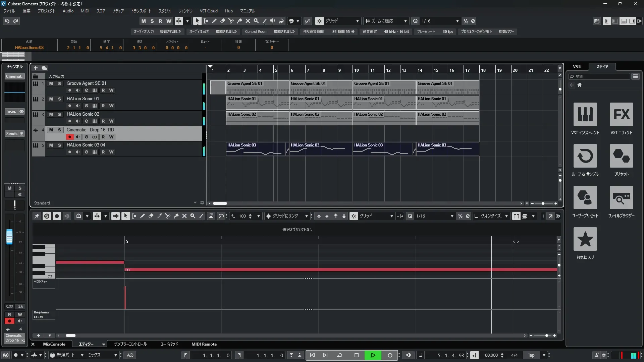Solo the HALion Sonic 02 track
This screenshot has height=362, width=644.
click(x=59, y=114)
